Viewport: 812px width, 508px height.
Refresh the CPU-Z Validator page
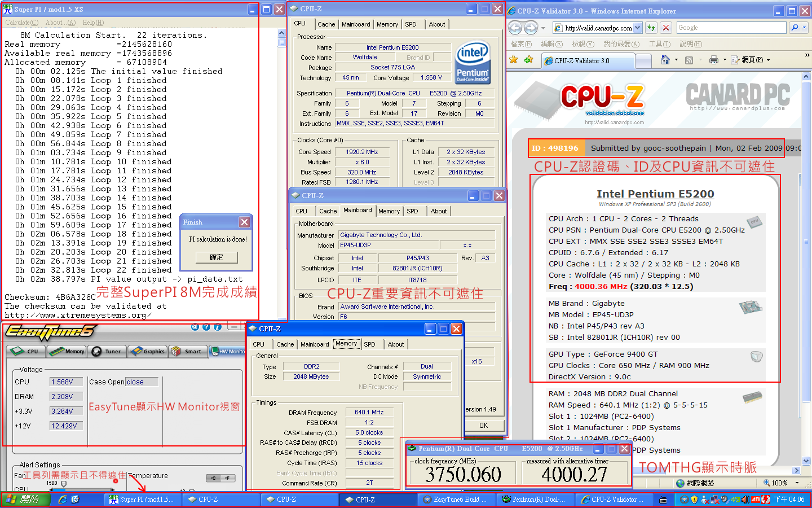tap(652, 28)
